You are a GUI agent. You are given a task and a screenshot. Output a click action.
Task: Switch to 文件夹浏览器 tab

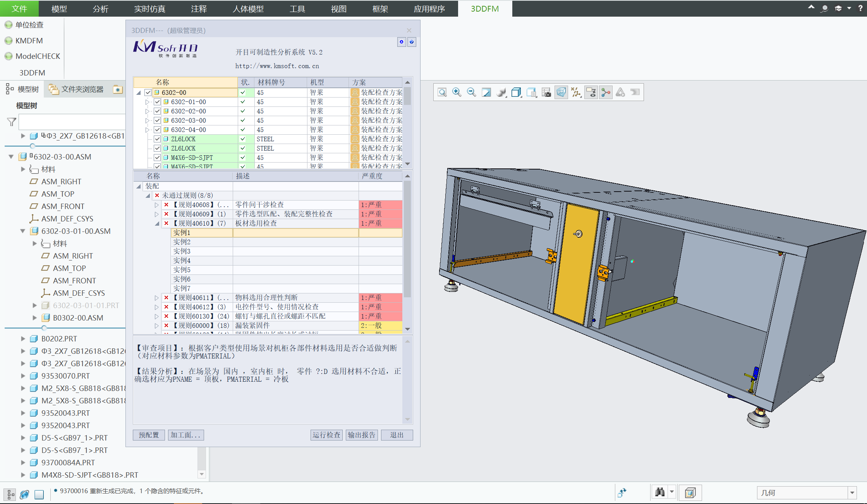coord(77,89)
